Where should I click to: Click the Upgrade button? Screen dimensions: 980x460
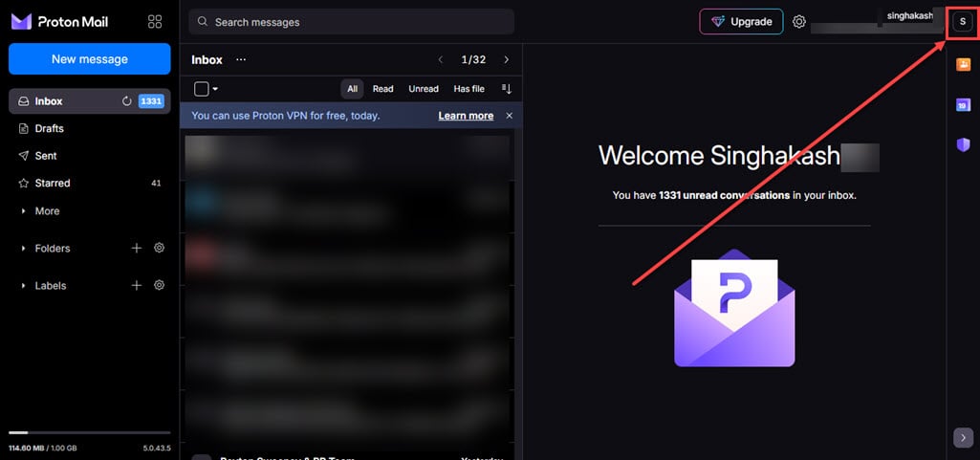741,22
